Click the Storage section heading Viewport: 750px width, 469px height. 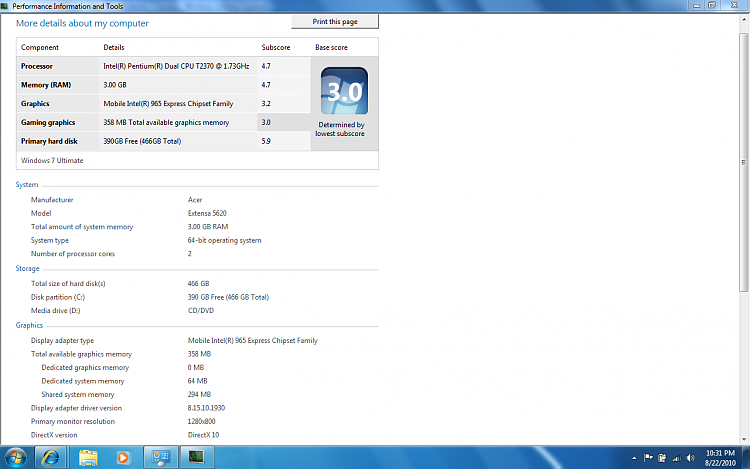click(27, 268)
